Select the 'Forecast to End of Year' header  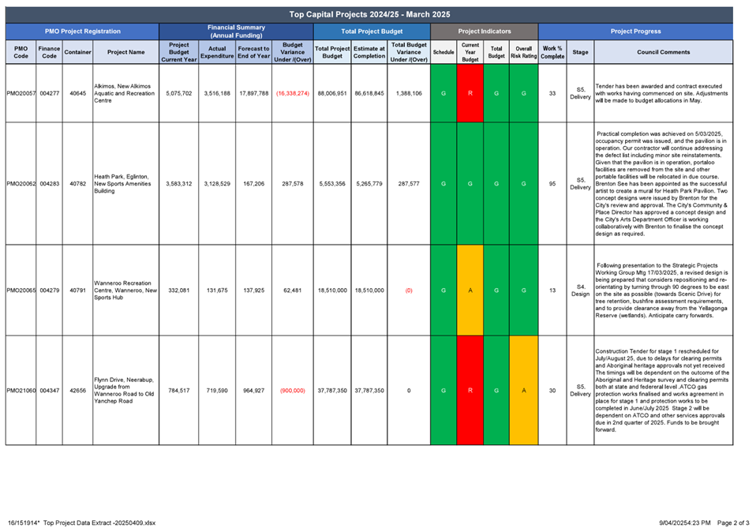253,52
